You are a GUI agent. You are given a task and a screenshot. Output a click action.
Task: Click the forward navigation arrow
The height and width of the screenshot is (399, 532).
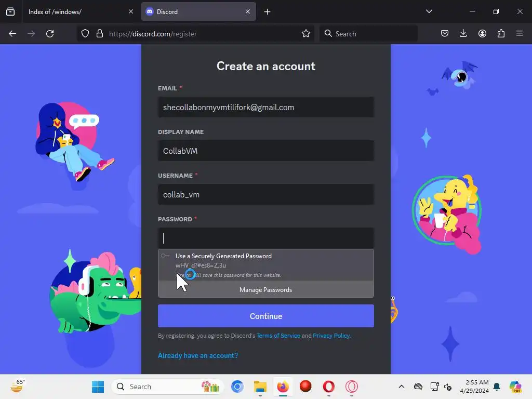31,34
